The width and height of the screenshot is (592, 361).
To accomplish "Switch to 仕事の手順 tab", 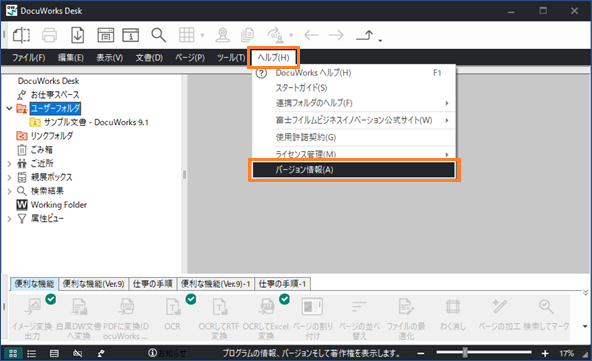I will pyautogui.click(x=153, y=284).
